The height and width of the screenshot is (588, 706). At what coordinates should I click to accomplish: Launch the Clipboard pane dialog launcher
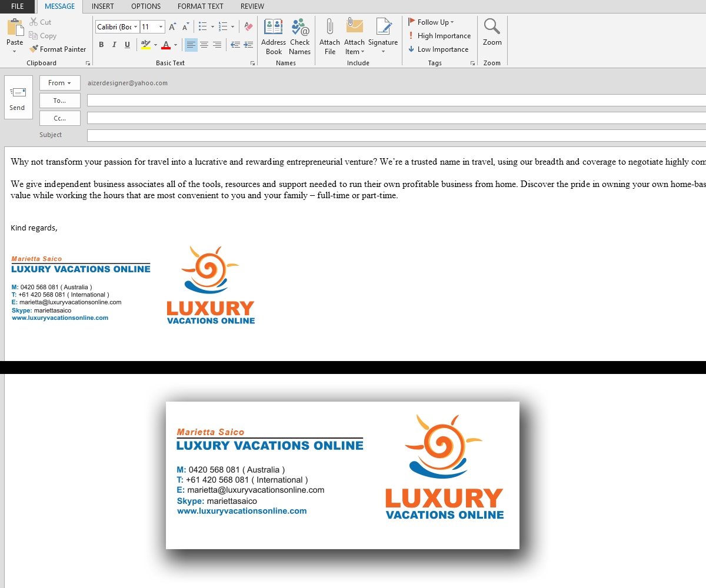click(x=88, y=63)
